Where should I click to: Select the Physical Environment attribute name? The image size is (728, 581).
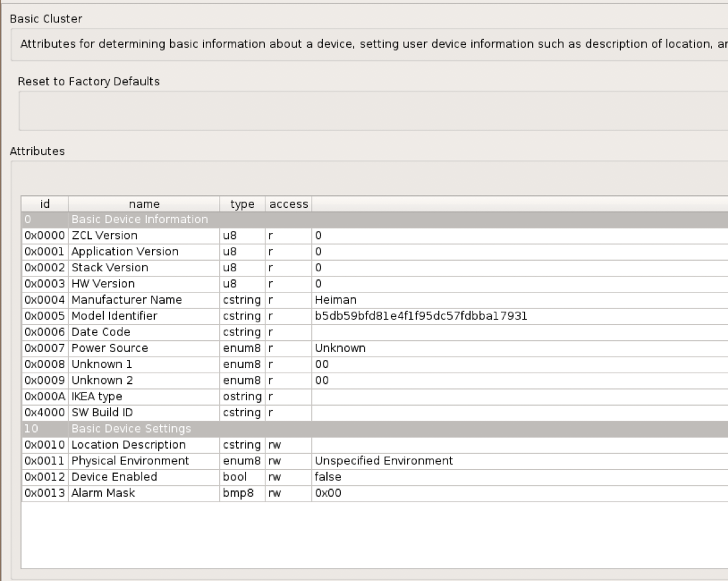point(130,461)
